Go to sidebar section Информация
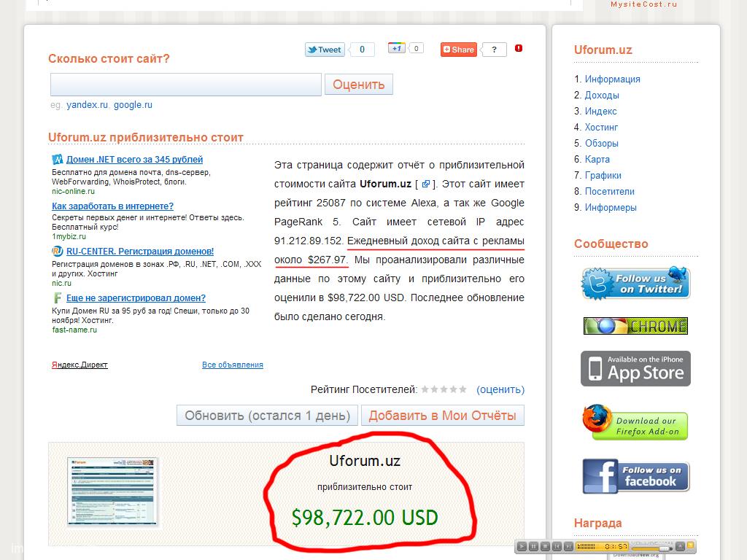Image resolution: width=747 pixels, height=560 pixels. 612,79
